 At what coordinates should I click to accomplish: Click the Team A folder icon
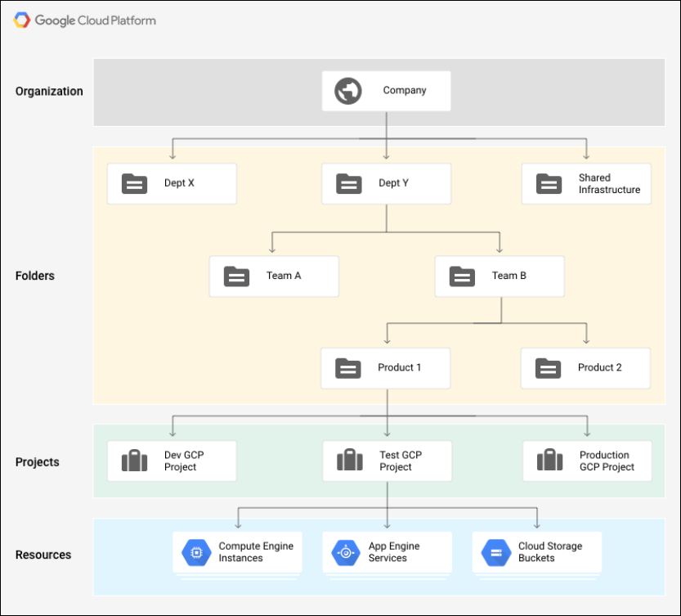[x=237, y=277]
